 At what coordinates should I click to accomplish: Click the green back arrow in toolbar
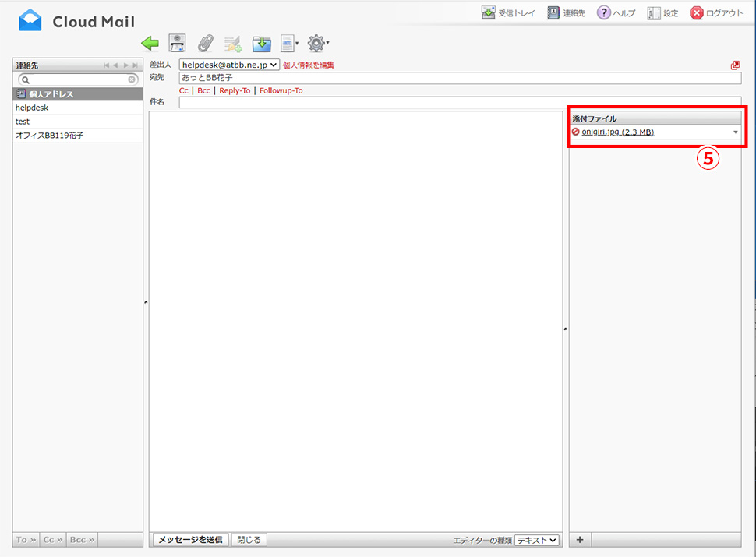[150, 43]
